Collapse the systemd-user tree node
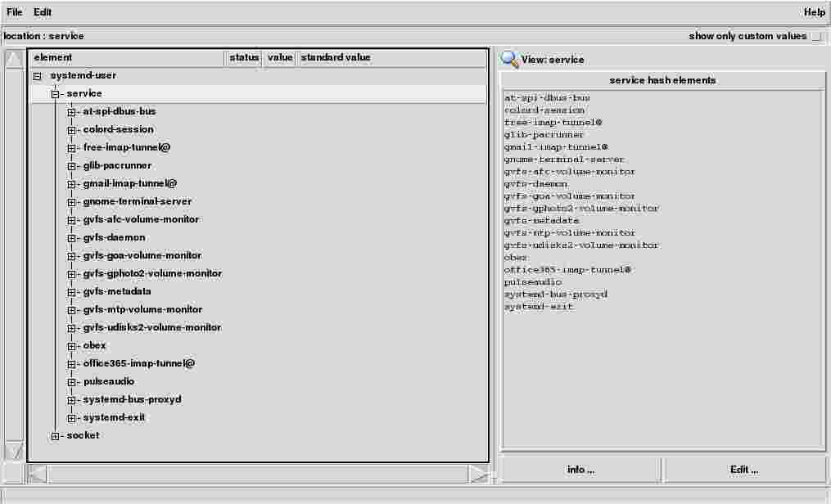This screenshot has height=504, width=831. (38, 76)
